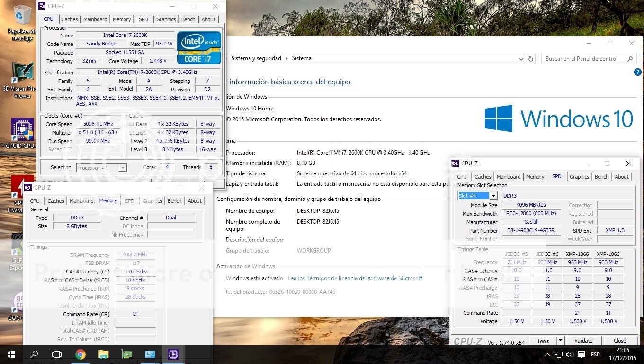The image size is (644, 364).
Task: Click the Multiplier value x 51.0
Action: (98, 133)
